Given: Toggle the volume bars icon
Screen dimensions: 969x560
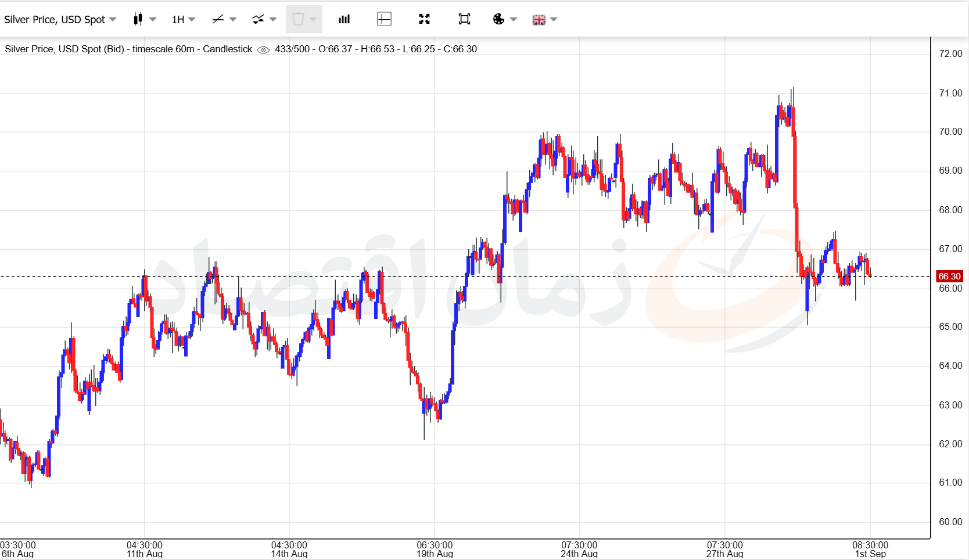Looking at the screenshot, I should coord(344,19).
